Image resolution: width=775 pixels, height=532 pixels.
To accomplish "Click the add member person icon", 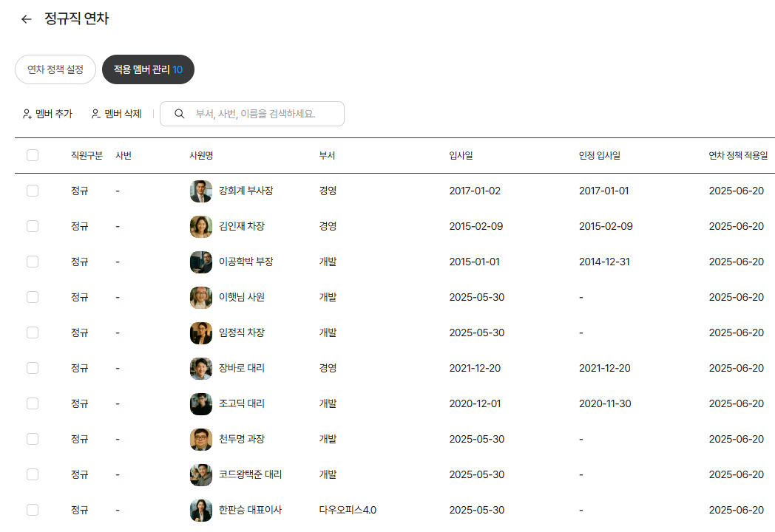I will [x=27, y=114].
